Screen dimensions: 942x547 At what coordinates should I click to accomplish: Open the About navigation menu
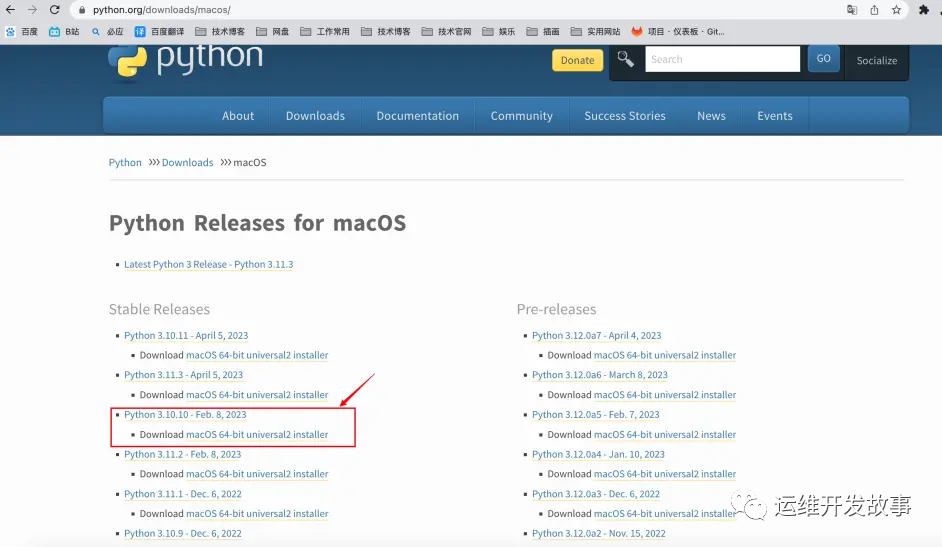238,115
